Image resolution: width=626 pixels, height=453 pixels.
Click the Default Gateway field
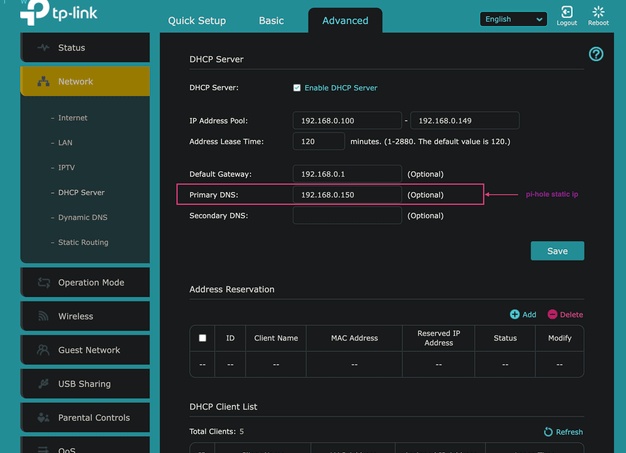coord(347,174)
